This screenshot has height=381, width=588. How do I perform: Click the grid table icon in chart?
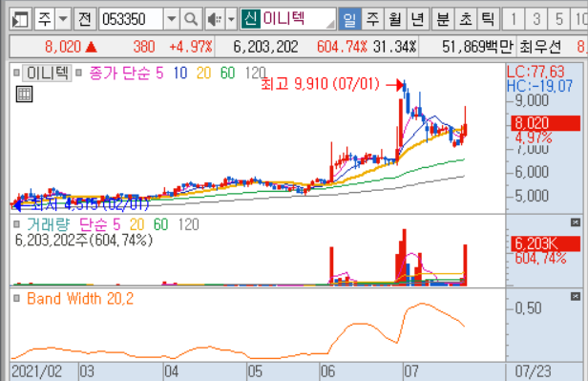tap(25, 95)
